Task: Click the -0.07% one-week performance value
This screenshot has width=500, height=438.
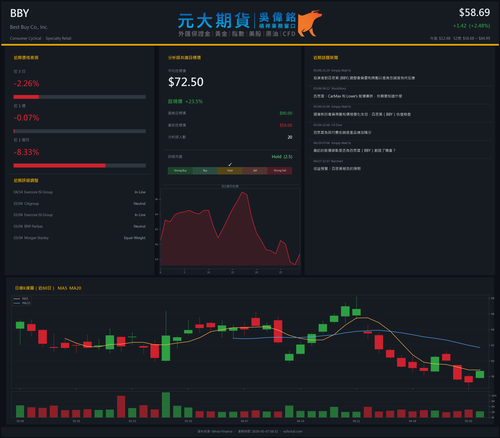Action: [x=26, y=118]
